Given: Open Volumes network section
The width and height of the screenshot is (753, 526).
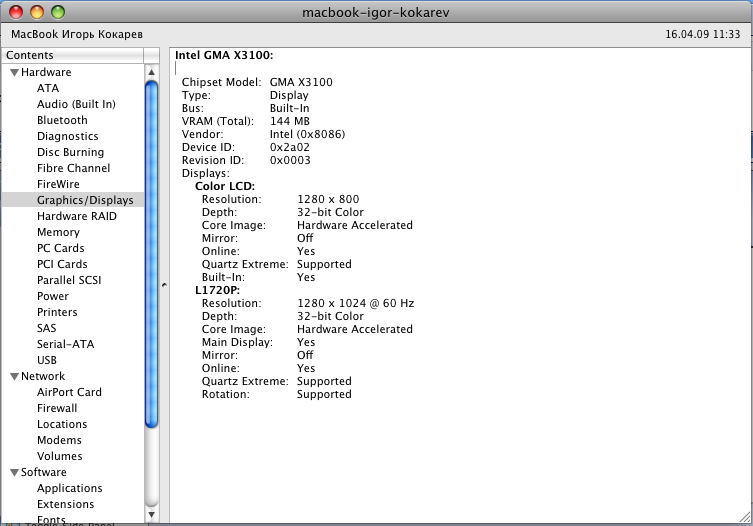Looking at the screenshot, I should [x=60, y=456].
